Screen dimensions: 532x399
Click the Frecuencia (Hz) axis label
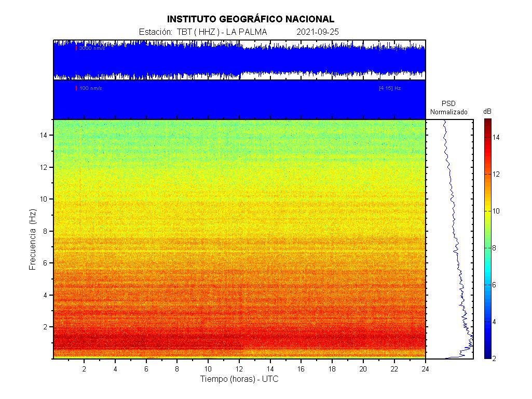click(32, 239)
